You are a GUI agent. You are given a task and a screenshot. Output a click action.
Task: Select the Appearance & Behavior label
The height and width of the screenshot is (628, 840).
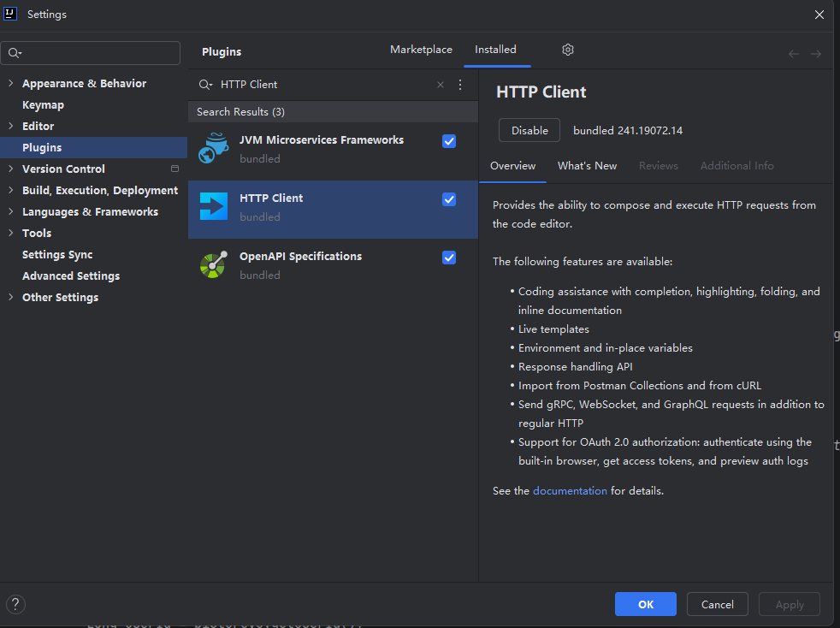coord(84,83)
